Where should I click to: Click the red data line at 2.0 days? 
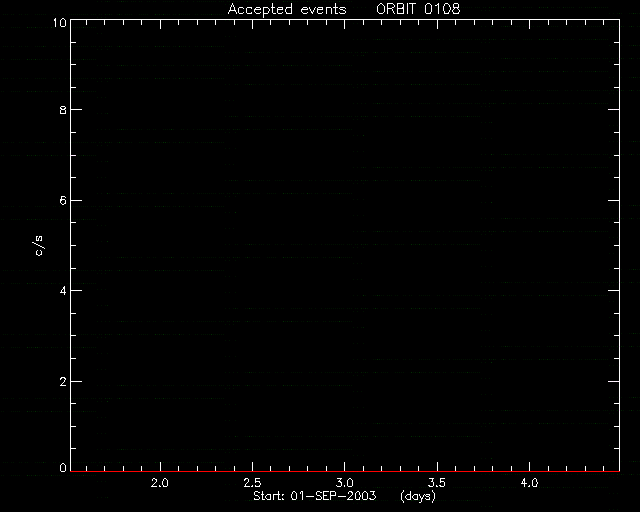(x=160, y=472)
